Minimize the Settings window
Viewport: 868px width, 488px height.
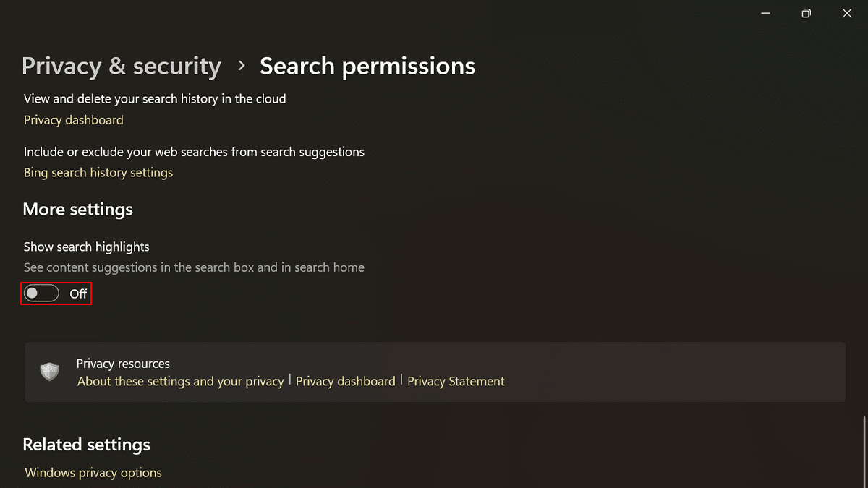765,13
